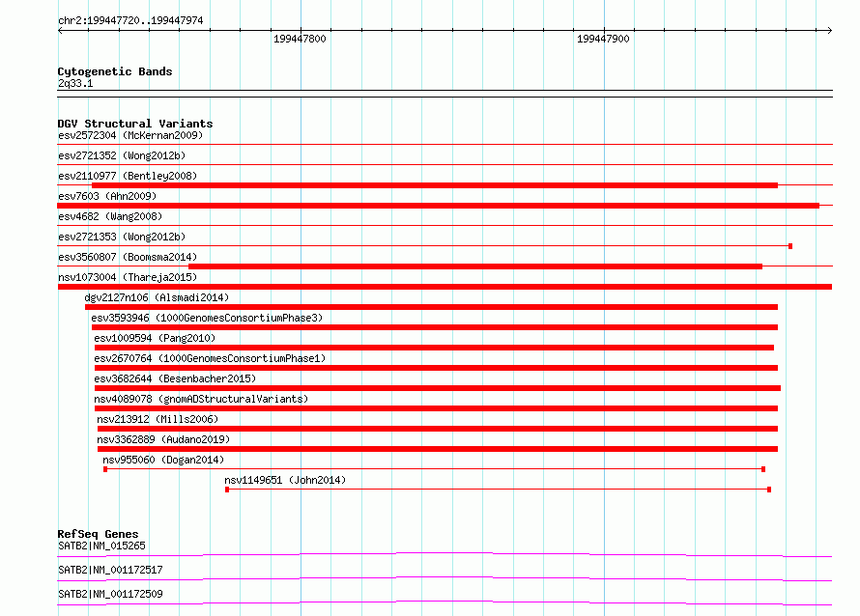This screenshot has width=860, height=616.
Task: Open transcript SATB2|NM_001172517
Action: (110, 570)
